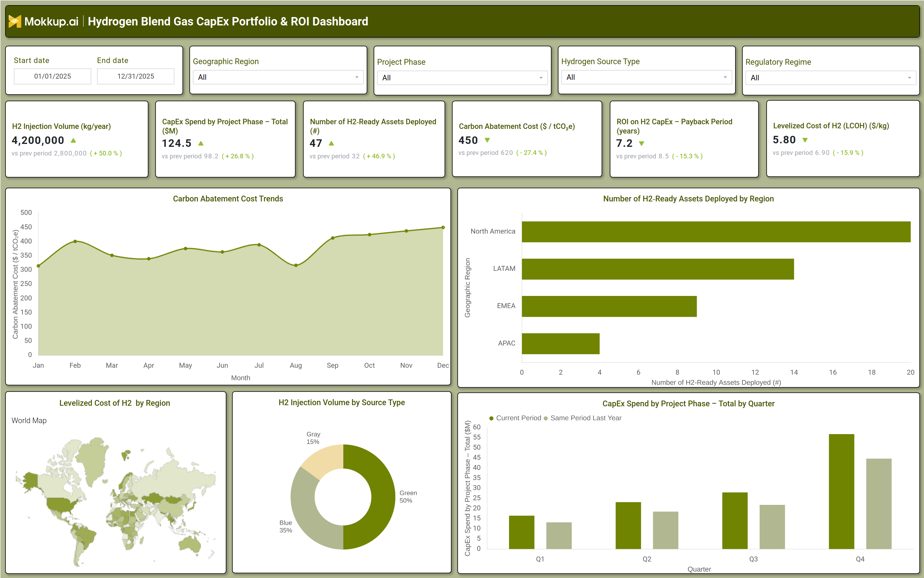
Task: Click Same Period Last Year legend dot
Action: coord(546,418)
